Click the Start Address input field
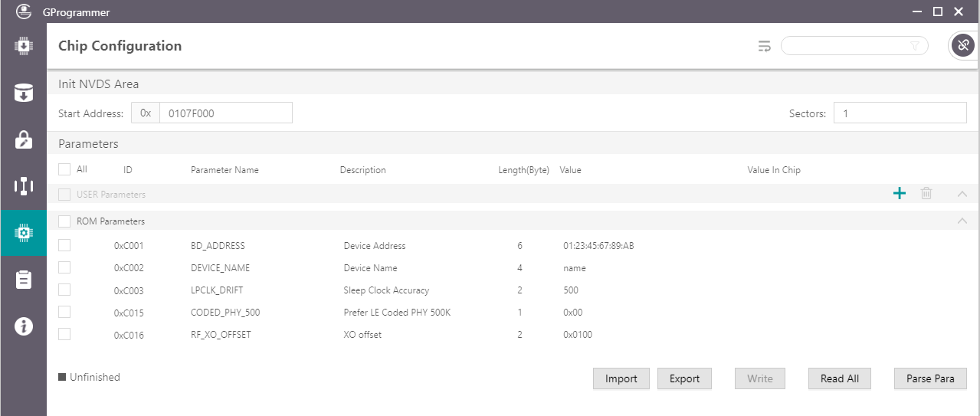The height and width of the screenshot is (416, 980). (x=225, y=113)
